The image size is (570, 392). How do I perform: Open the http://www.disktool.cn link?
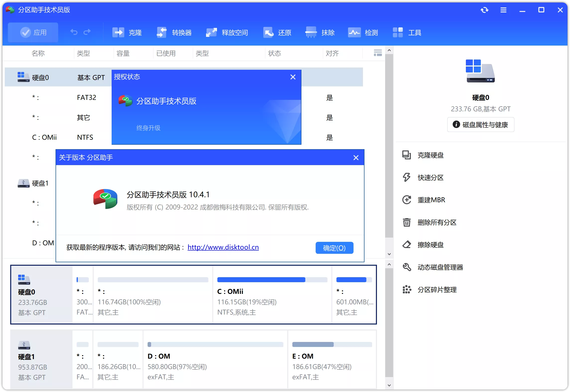click(223, 247)
